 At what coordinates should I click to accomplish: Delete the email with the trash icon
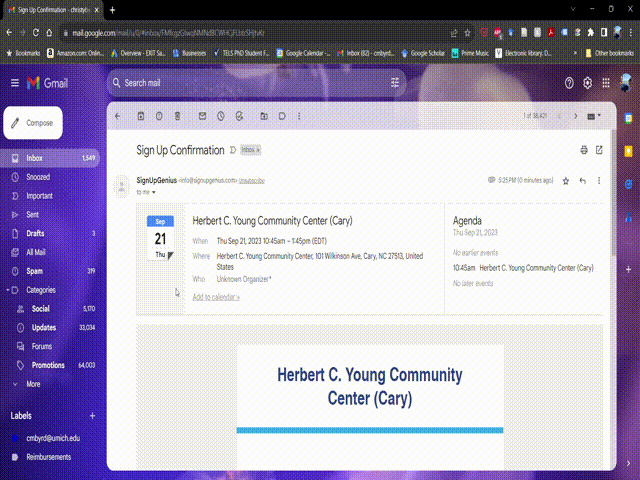(x=178, y=116)
